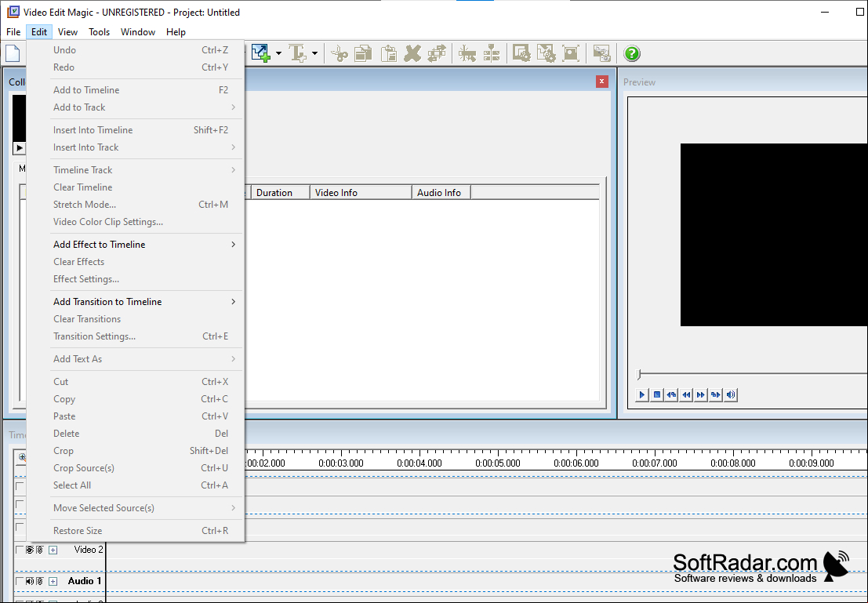Viewport: 868px width, 603px height.
Task: Close the open Edit menu
Action: (x=38, y=32)
